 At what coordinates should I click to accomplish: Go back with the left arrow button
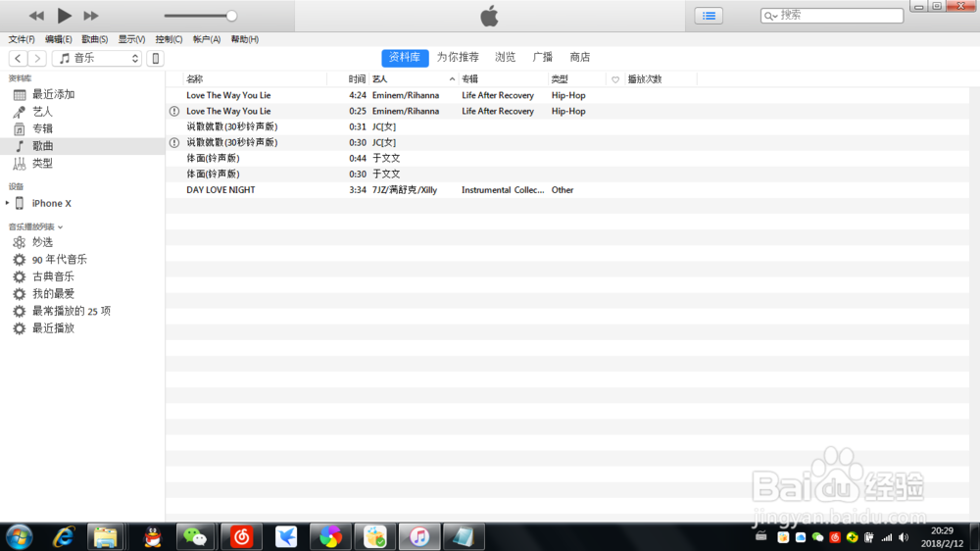point(18,58)
